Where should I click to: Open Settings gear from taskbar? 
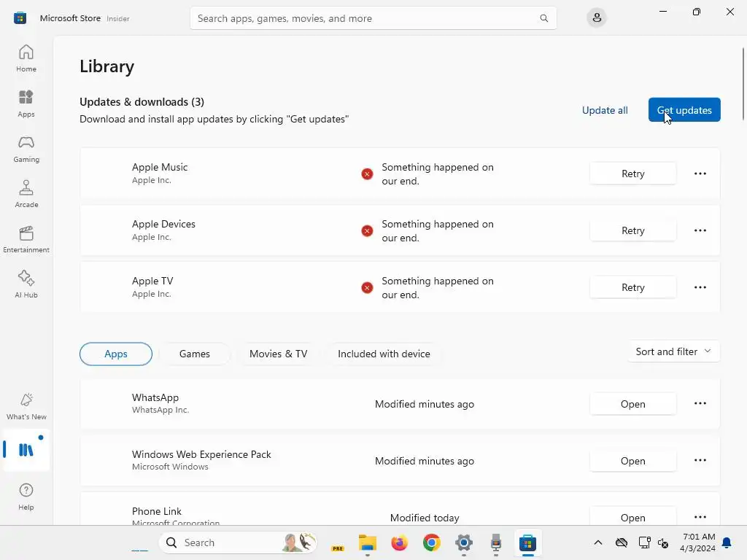463,542
